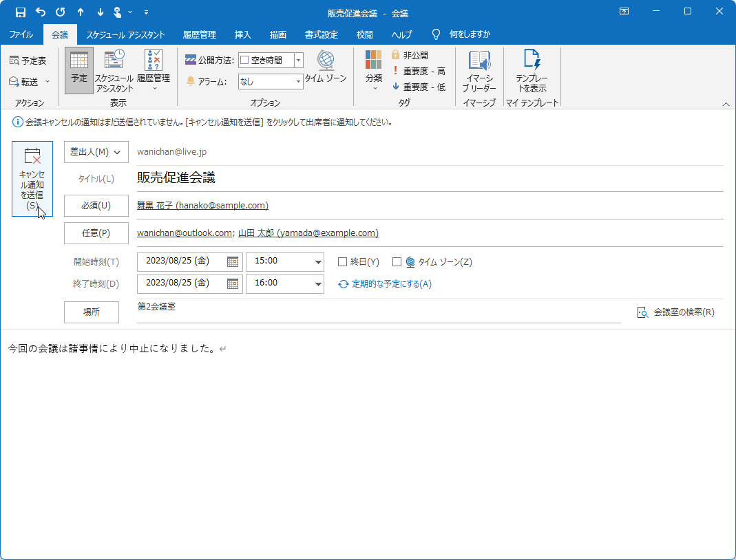The width and height of the screenshot is (736, 560).
Task: Go to previous item with up arrow
Action: click(x=81, y=12)
